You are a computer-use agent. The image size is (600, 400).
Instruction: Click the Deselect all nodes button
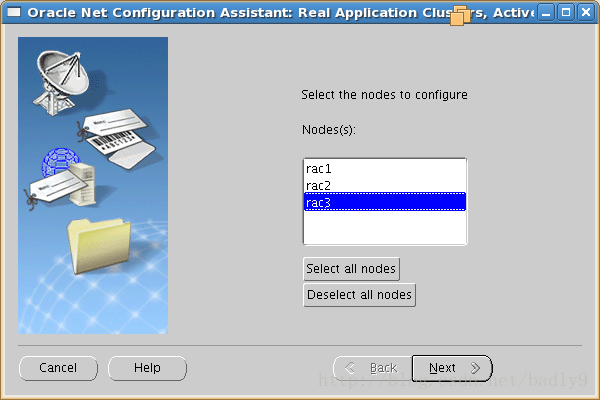pyautogui.click(x=359, y=295)
